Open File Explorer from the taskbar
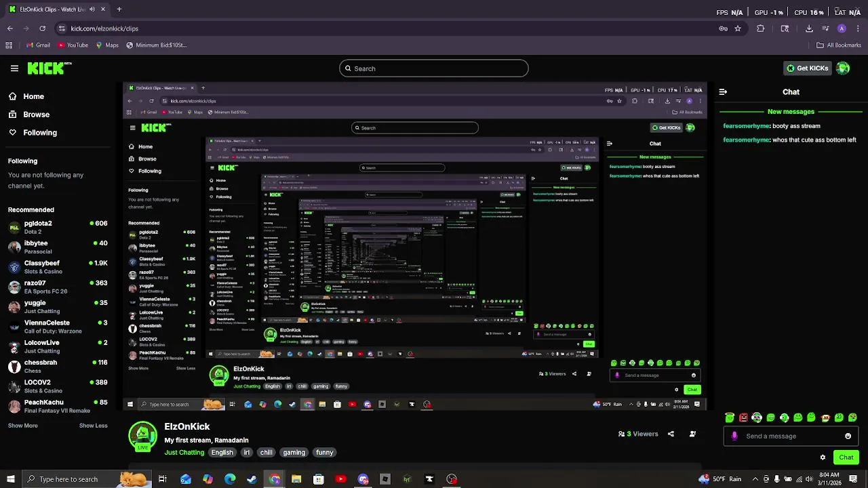The width and height of the screenshot is (868, 488). (x=296, y=479)
